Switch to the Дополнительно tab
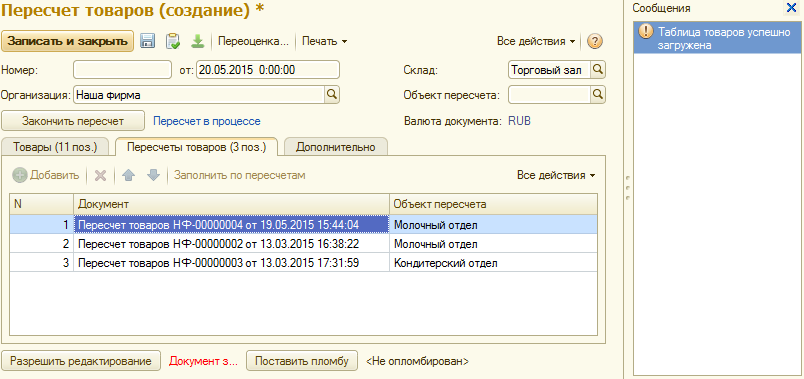Viewport: 804px width, 379px height. coord(336,147)
